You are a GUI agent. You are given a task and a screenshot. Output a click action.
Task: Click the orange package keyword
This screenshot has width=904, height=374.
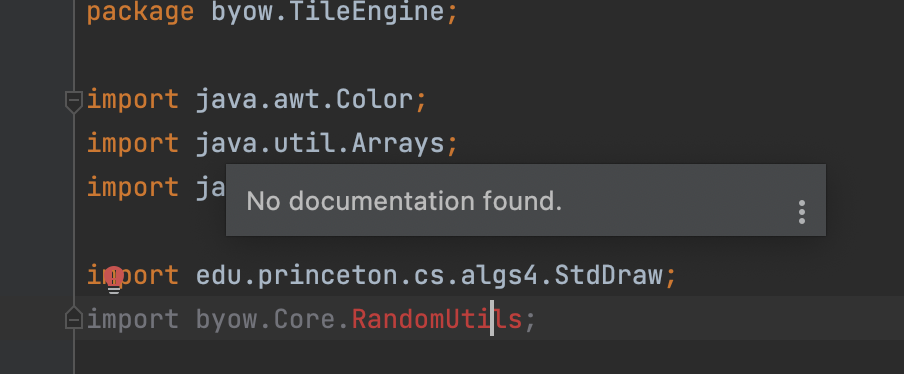141,14
